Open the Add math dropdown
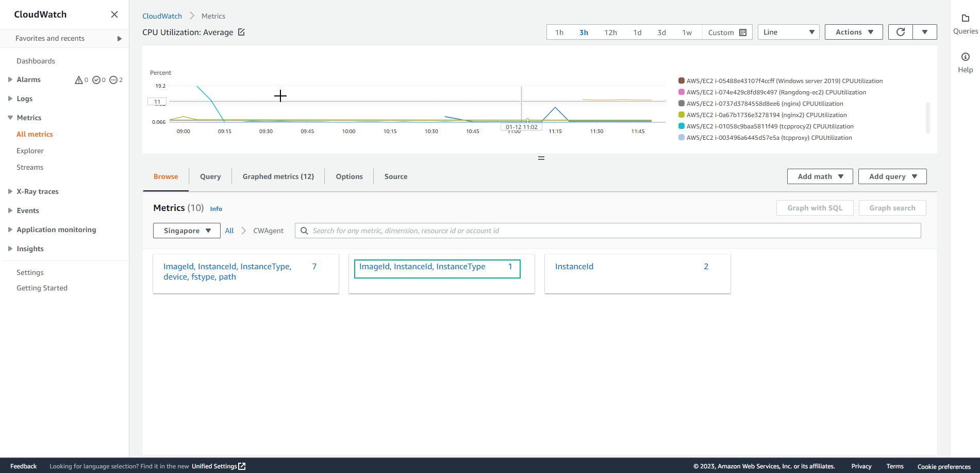The height and width of the screenshot is (473, 980). pos(820,176)
